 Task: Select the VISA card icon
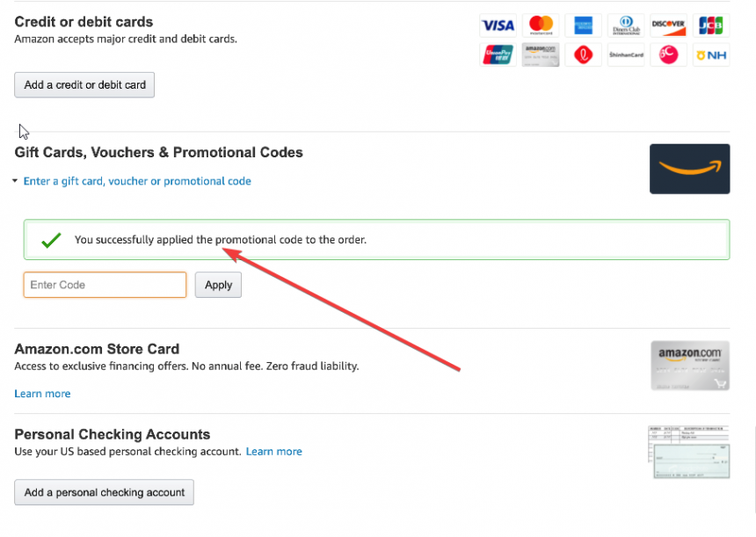498,25
